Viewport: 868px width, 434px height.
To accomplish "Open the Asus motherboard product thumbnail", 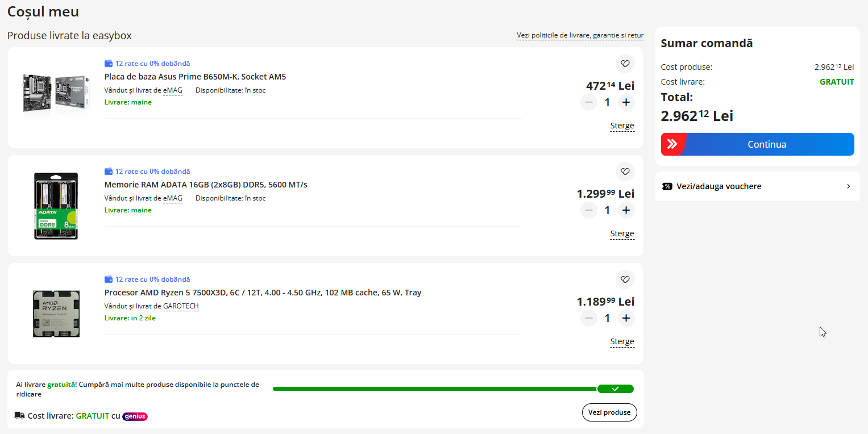I will pos(56,92).
